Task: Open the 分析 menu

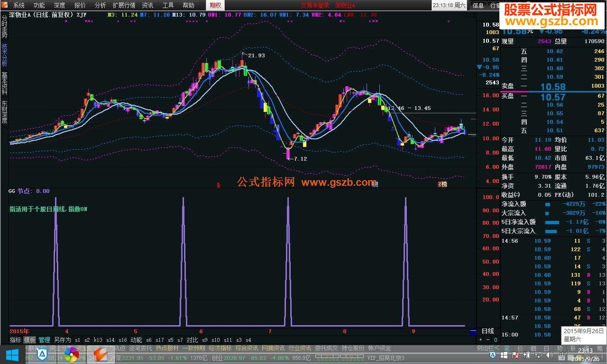Action: pyautogui.click(x=100, y=5)
